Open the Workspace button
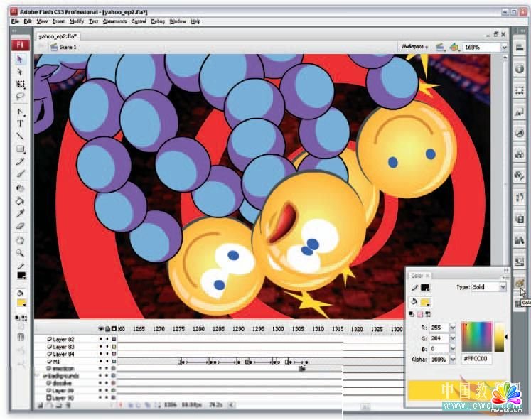531x420 pixels. [x=415, y=47]
